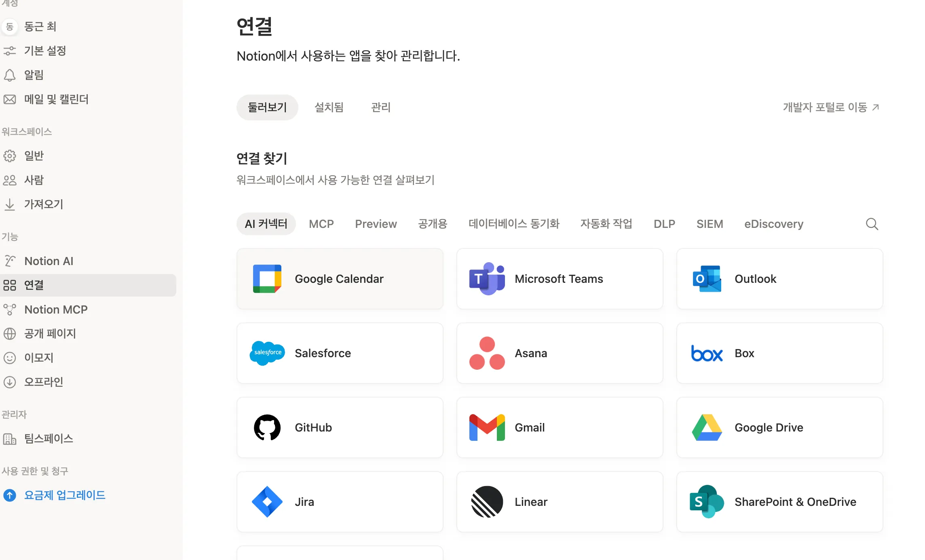Viewport: 925px width, 560px height.
Task: Click the account avatar 동
Action: pos(10,27)
